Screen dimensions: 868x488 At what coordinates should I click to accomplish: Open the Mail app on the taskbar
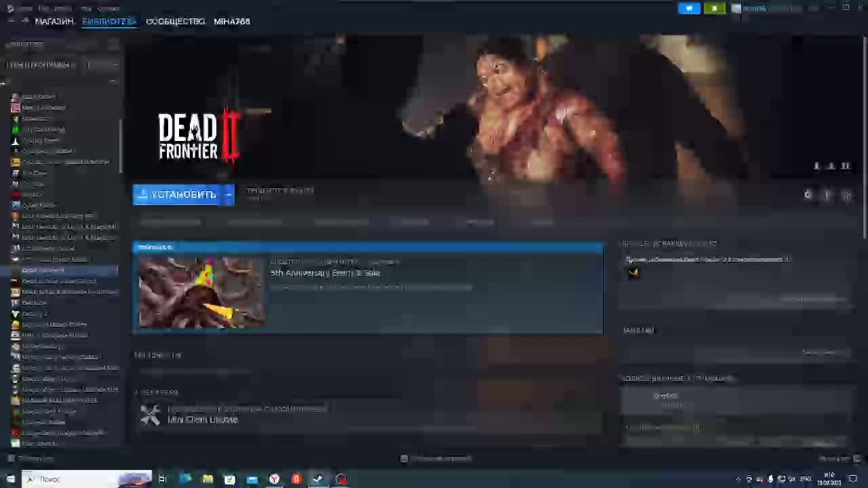tap(252, 479)
